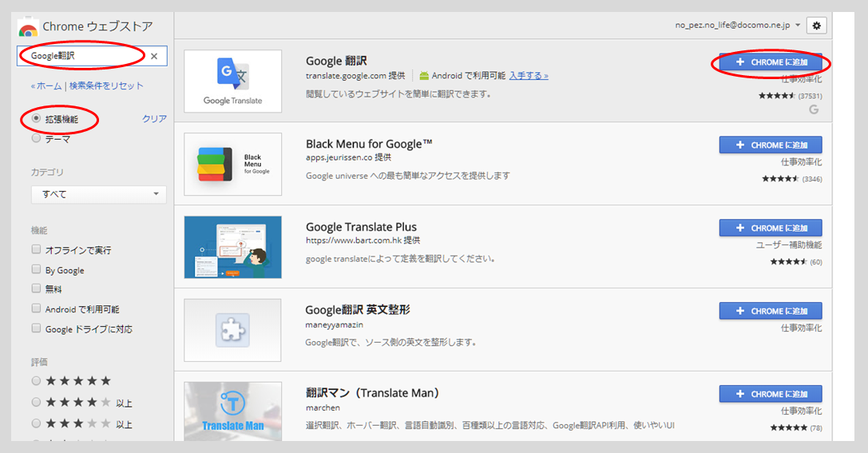Click the Android robot icon by Google 翻訳
This screenshot has height=453, width=868.
pyautogui.click(x=424, y=75)
